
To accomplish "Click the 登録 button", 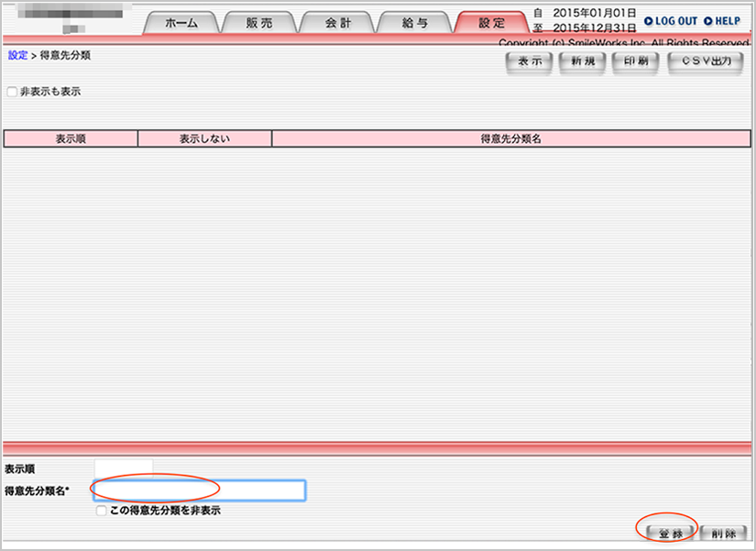I will pos(671,534).
